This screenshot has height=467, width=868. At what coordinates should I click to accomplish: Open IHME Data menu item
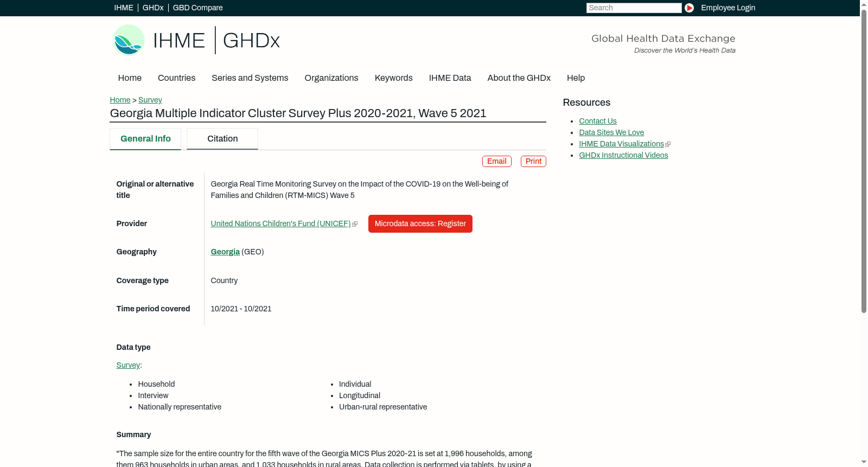[x=450, y=78]
